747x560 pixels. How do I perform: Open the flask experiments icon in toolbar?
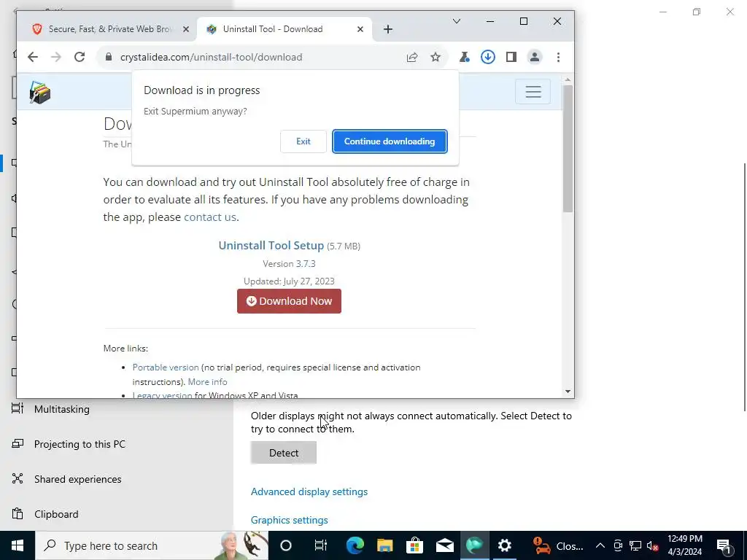pos(465,57)
